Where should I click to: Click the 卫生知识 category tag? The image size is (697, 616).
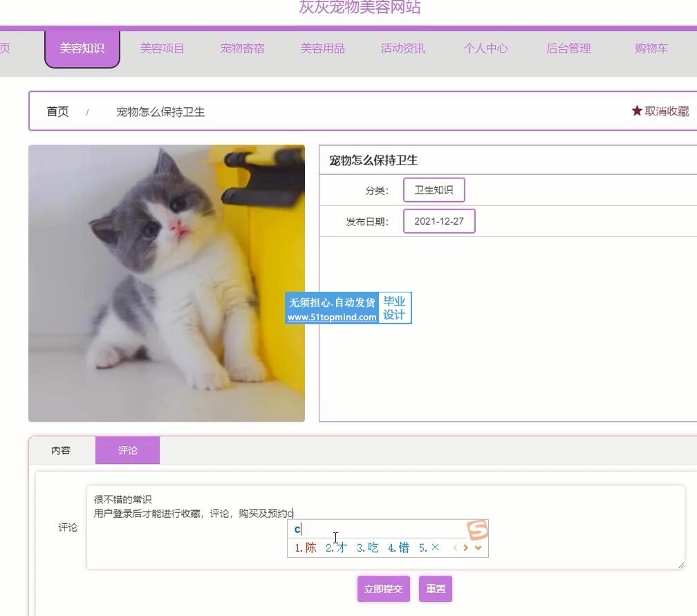pyautogui.click(x=434, y=190)
